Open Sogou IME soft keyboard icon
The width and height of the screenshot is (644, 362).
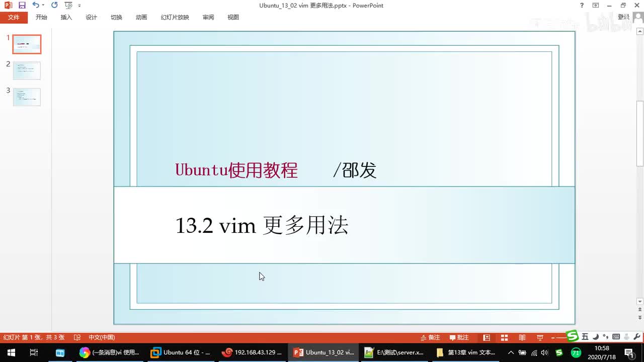pyautogui.click(x=616, y=337)
